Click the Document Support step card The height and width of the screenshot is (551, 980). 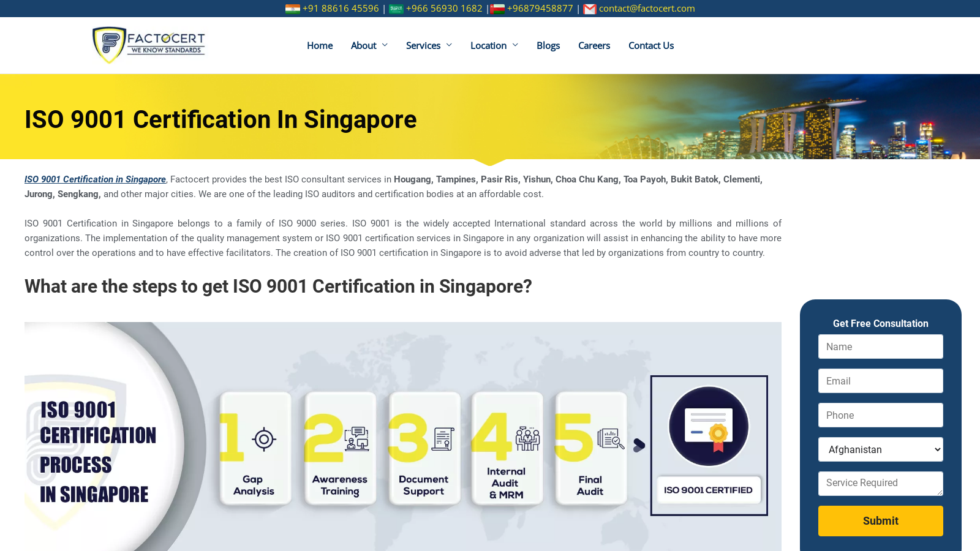point(424,449)
